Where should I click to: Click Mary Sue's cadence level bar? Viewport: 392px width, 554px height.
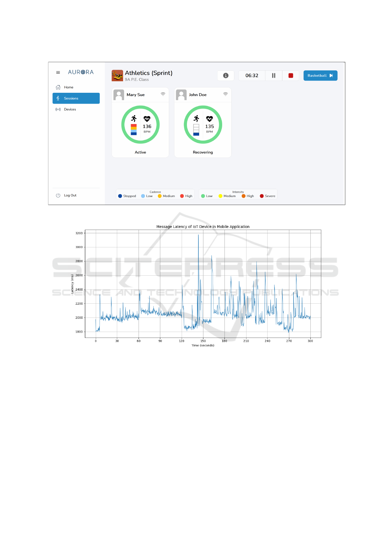pyautogui.click(x=134, y=130)
